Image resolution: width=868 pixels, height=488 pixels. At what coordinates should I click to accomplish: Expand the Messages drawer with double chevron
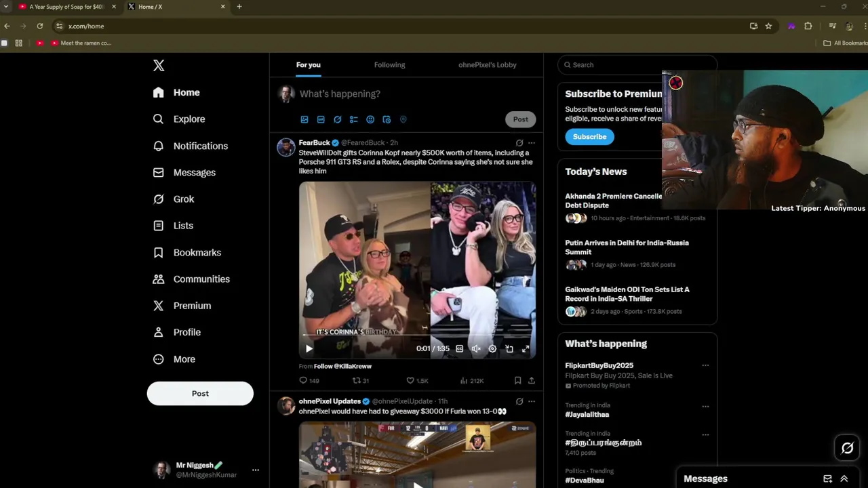click(x=844, y=479)
